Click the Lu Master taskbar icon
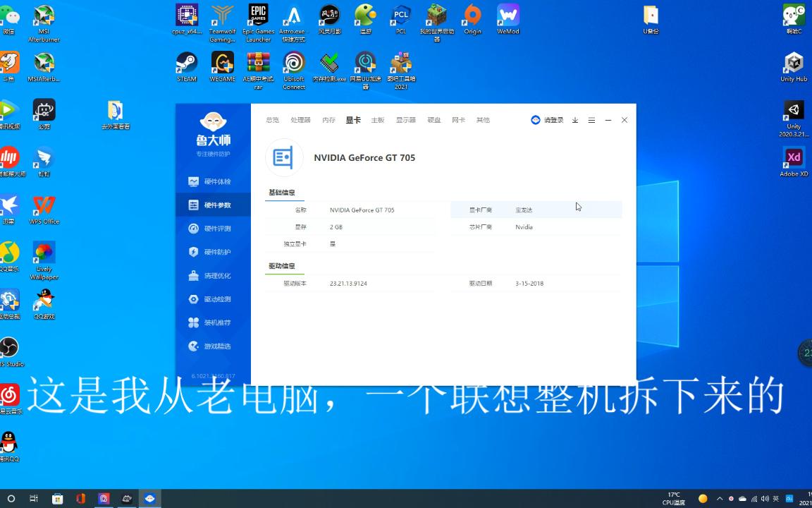 (149, 499)
